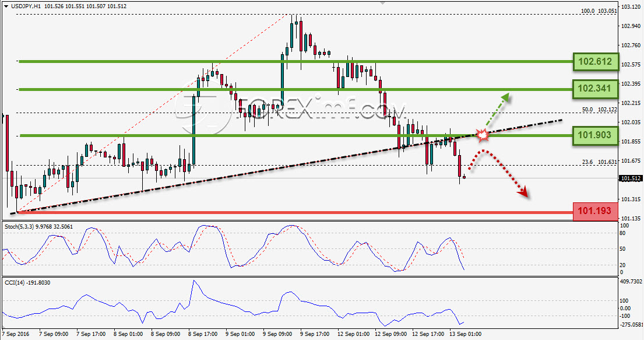Image resolution: width=644 pixels, height=340 pixels.
Task: Click the 8 Sep 01:00 time label
Action: pos(128,334)
